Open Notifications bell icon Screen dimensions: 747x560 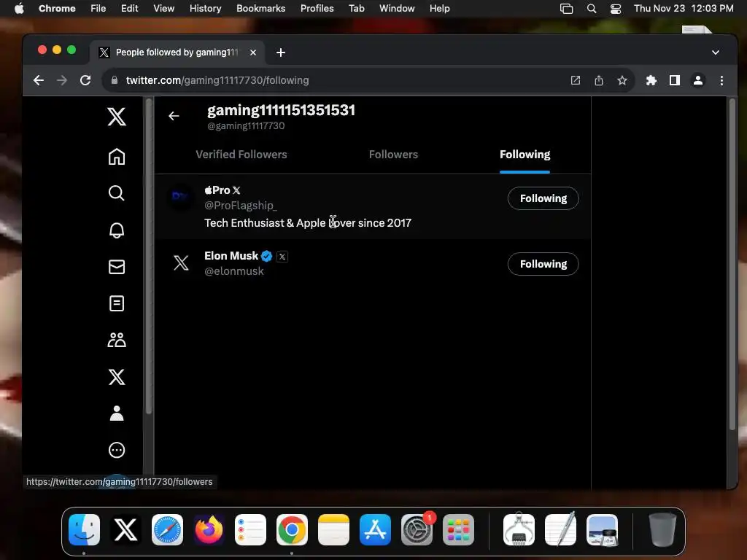point(117,230)
